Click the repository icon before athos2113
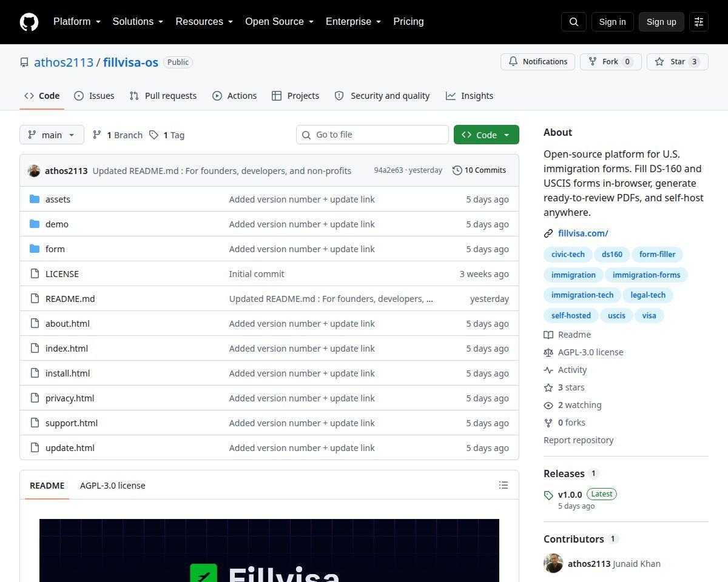The width and height of the screenshot is (728, 582). pos(24,62)
